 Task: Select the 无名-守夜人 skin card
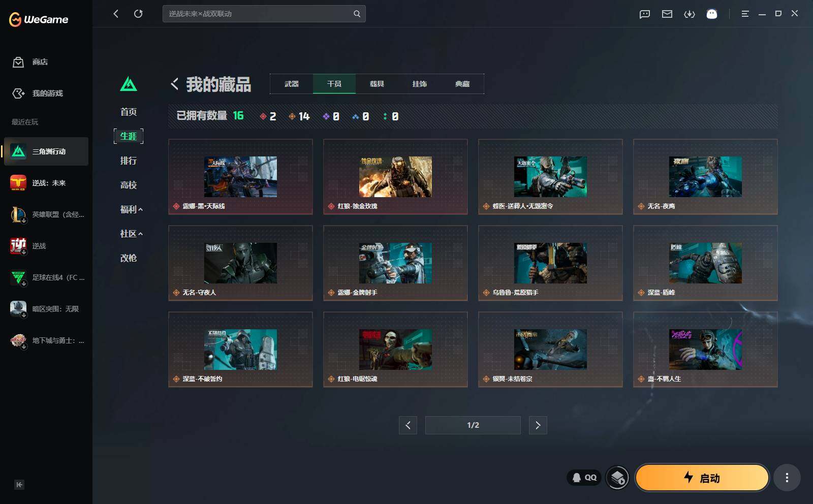[x=240, y=263]
